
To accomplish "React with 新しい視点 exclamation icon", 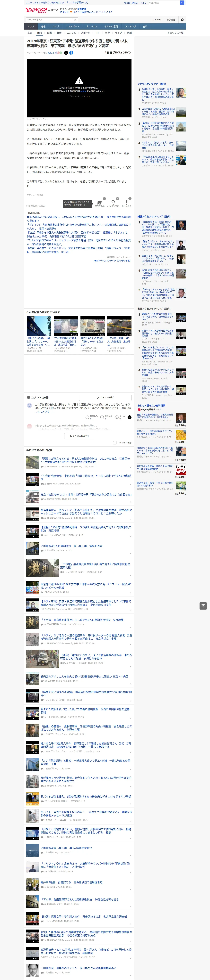I will point(127,203).
